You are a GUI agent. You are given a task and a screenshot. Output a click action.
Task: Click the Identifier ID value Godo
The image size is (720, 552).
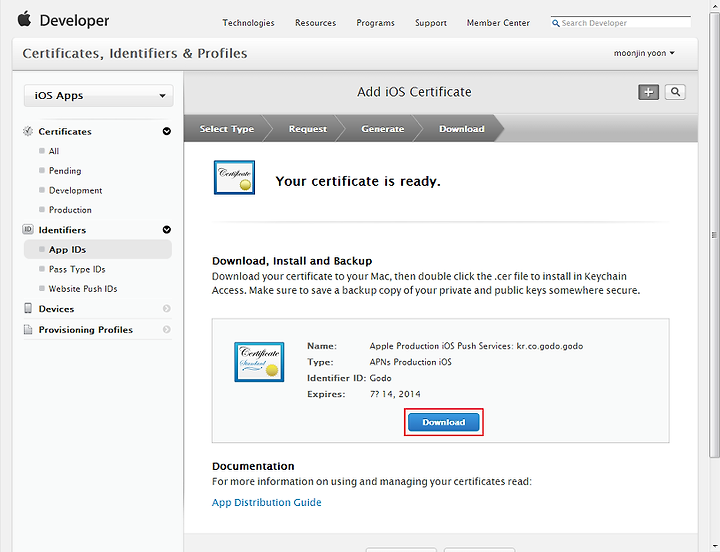pyautogui.click(x=381, y=378)
